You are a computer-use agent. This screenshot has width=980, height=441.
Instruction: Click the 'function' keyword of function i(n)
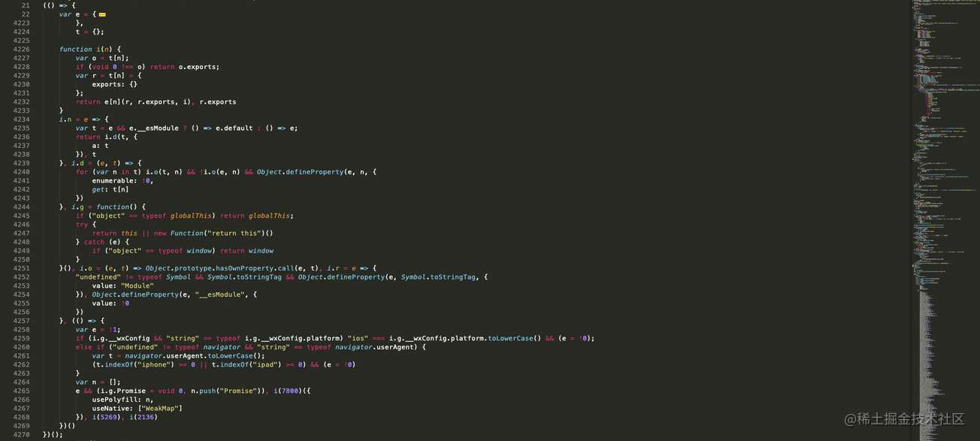point(76,50)
